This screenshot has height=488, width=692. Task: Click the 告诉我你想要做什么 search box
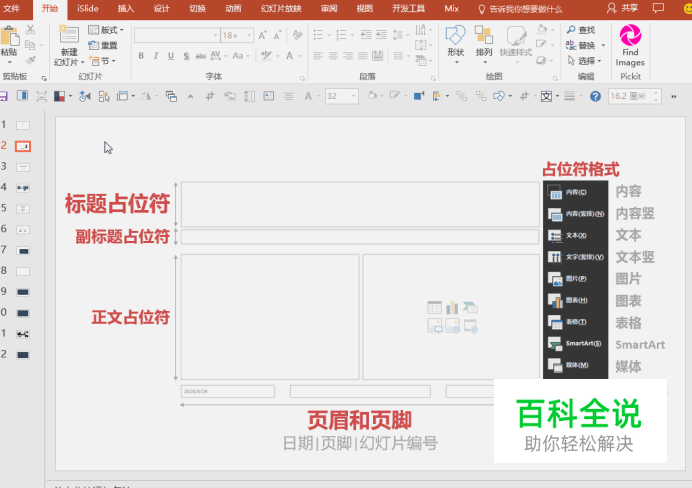(521, 9)
